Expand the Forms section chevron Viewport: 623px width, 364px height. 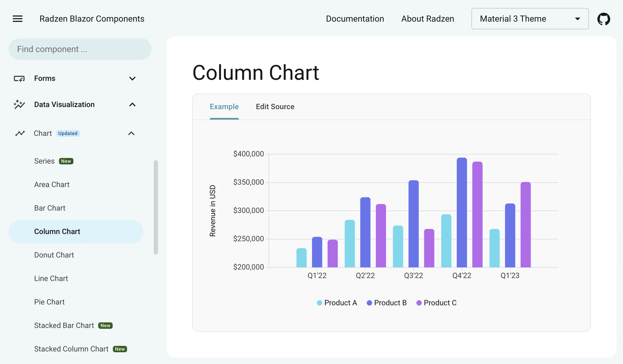pos(132,79)
